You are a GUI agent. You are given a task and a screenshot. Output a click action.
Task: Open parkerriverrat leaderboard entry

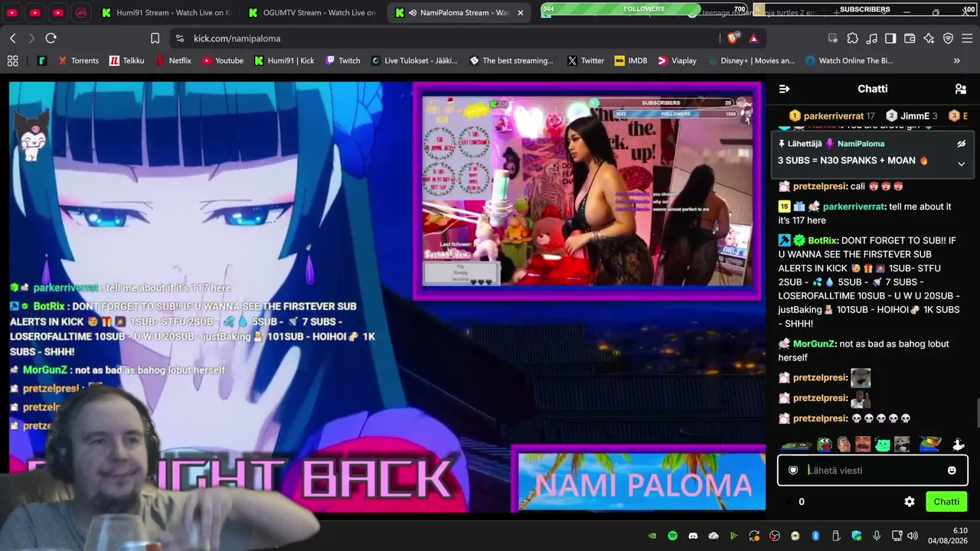coord(832,116)
